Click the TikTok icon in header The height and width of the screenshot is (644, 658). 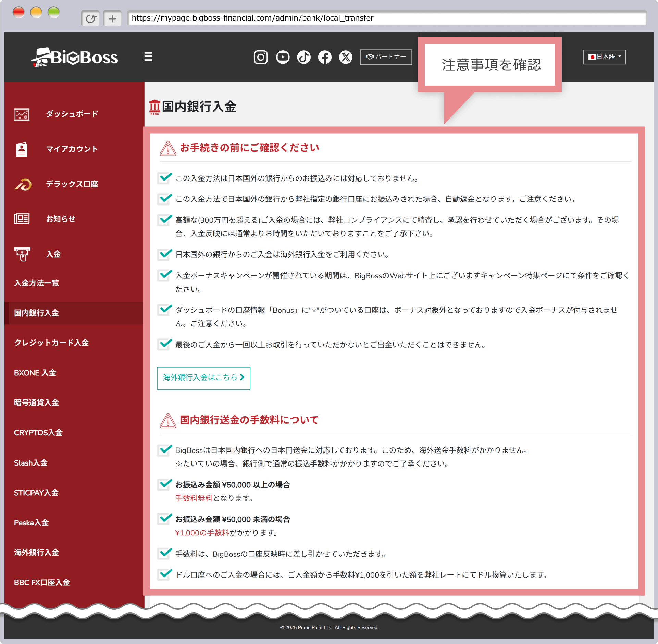pos(304,57)
